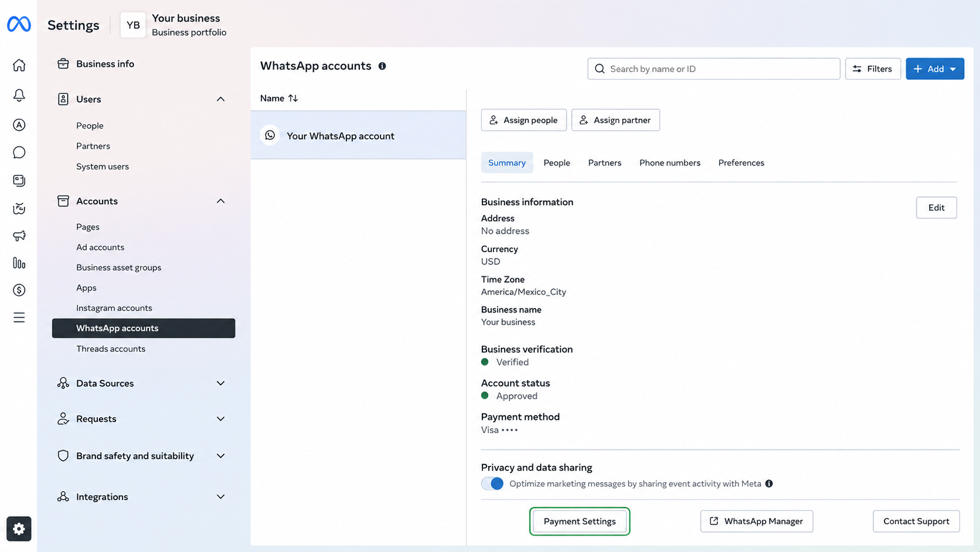Collapse the Users section

220,99
